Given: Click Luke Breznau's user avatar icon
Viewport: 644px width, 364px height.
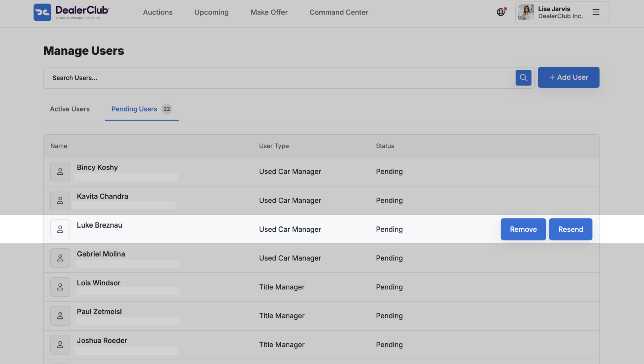Looking at the screenshot, I should 60,229.
